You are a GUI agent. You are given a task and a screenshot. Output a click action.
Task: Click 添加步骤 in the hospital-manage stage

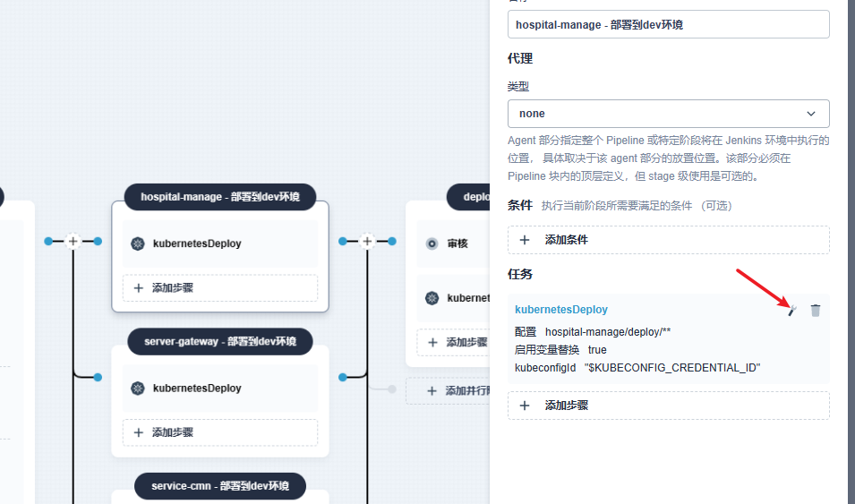[220, 288]
